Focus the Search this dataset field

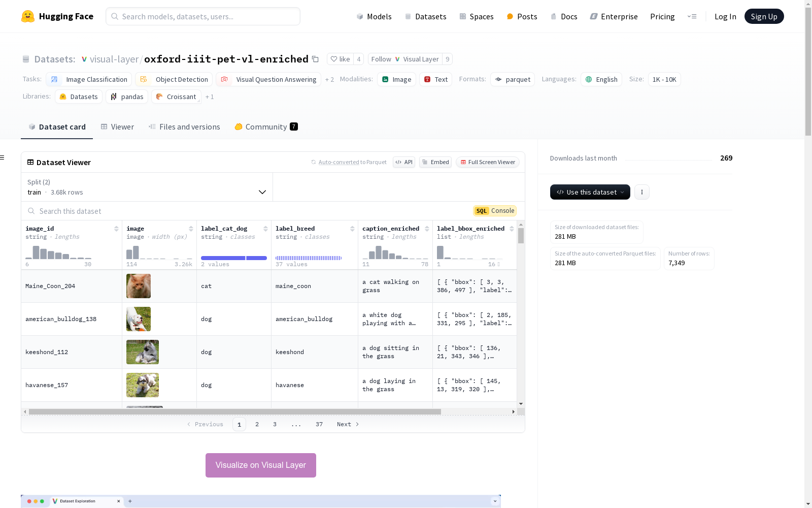[x=246, y=211]
